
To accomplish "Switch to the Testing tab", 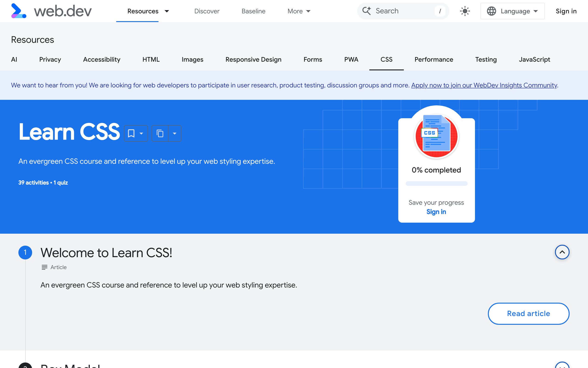I will point(486,59).
